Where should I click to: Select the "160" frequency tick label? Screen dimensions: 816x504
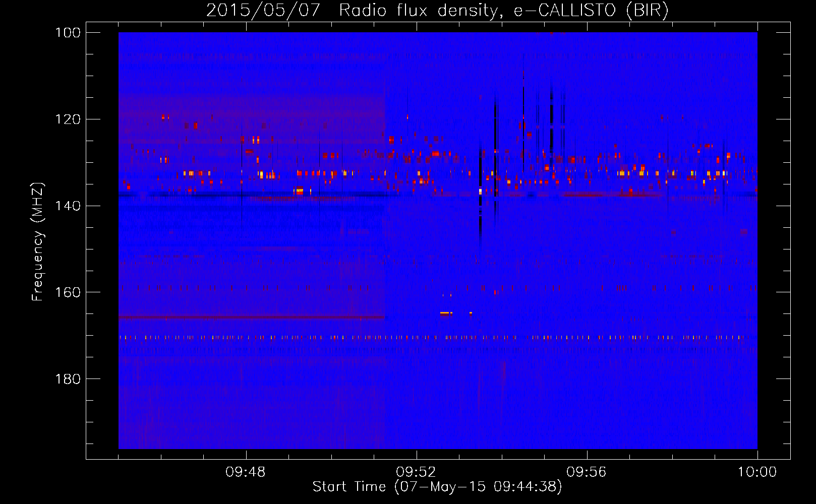pos(68,292)
